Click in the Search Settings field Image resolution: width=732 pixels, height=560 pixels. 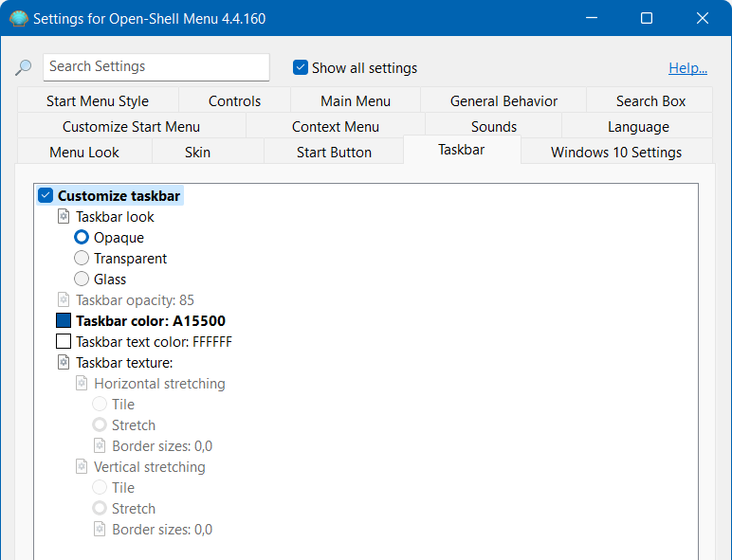156,66
